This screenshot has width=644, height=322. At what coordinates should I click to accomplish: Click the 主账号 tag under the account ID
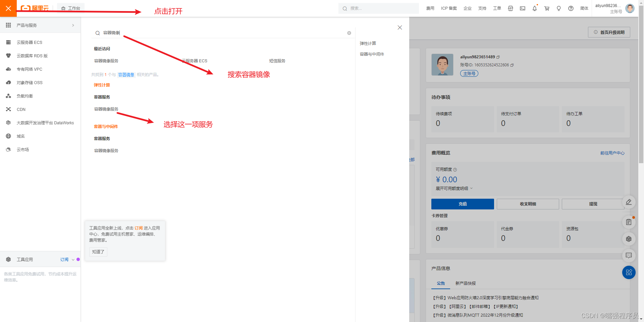coord(469,74)
